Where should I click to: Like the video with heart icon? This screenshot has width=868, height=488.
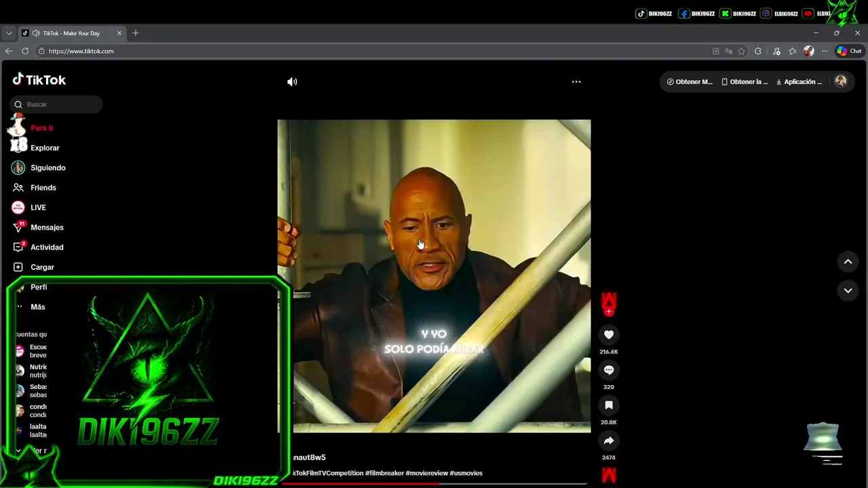[x=609, y=335]
